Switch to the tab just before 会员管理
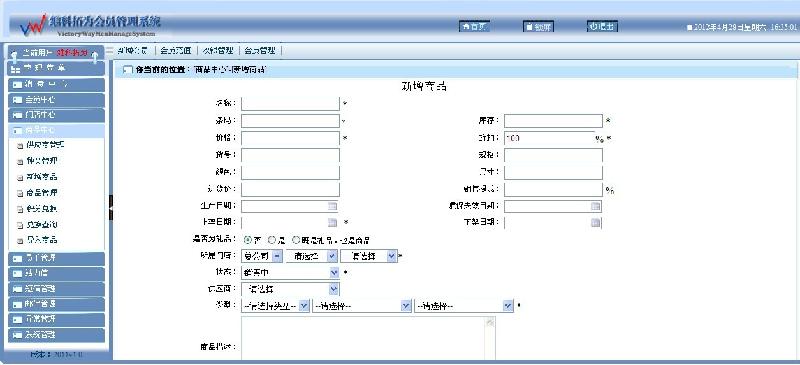 (x=217, y=51)
